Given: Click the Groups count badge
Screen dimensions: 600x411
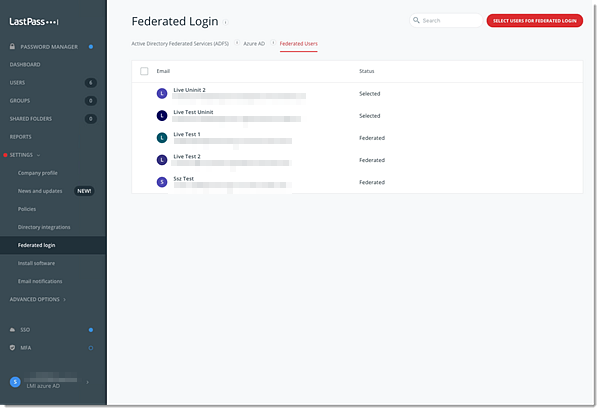Looking at the screenshot, I should pos(91,101).
